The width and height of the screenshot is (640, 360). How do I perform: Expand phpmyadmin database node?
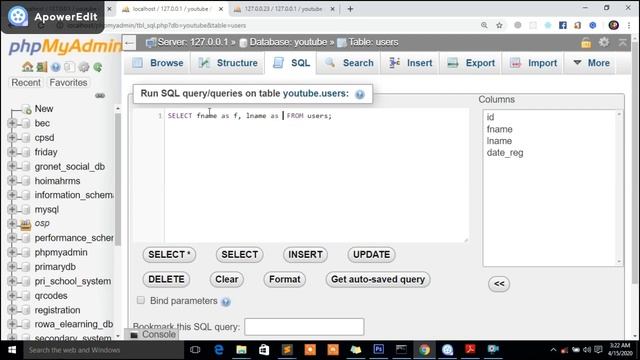[12, 252]
